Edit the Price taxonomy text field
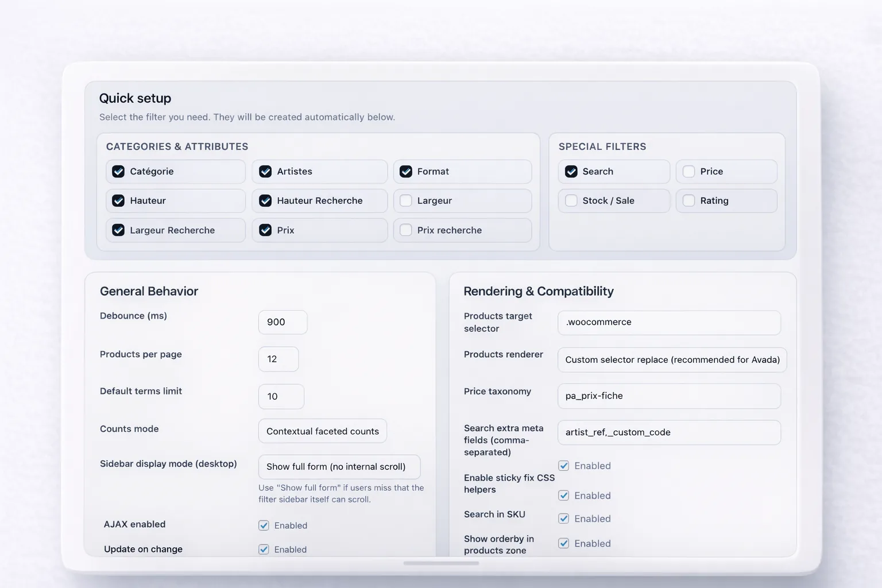 (669, 396)
